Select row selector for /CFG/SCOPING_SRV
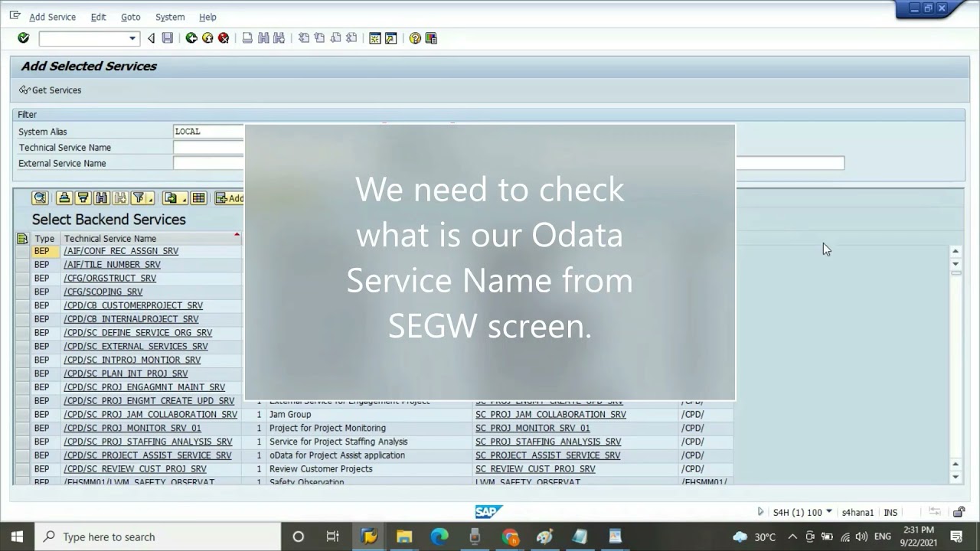 point(22,292)
